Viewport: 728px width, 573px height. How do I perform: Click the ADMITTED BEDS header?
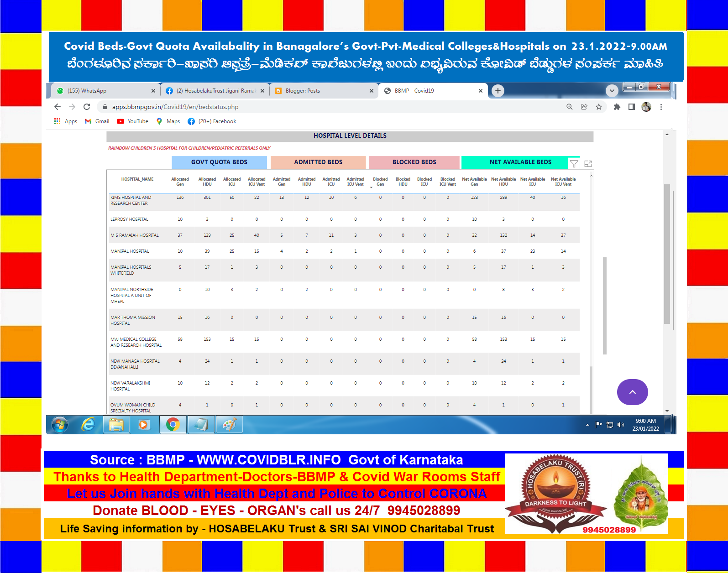point(318,162)
